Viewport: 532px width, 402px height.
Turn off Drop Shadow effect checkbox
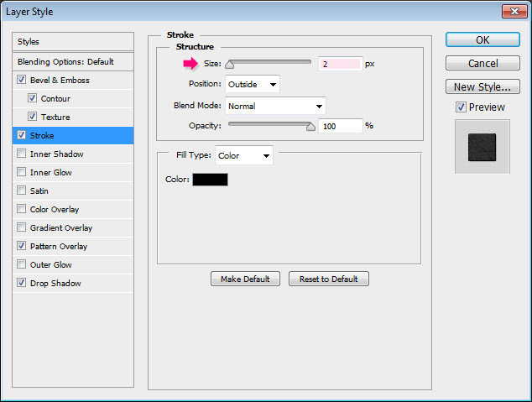coord(21,284)
